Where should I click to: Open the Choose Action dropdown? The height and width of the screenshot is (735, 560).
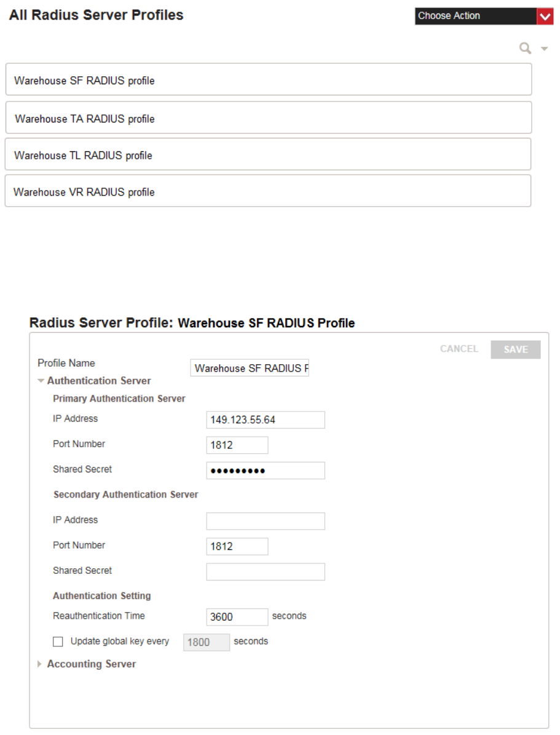click(x=484, y=16)
